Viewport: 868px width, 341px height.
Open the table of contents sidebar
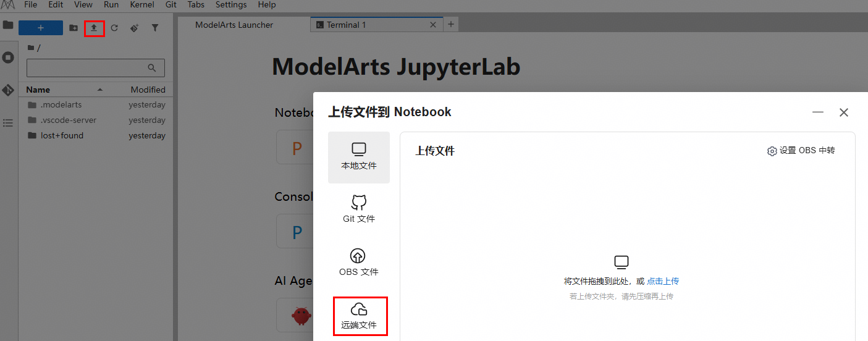pyautogui.click(x=8, y=123)
